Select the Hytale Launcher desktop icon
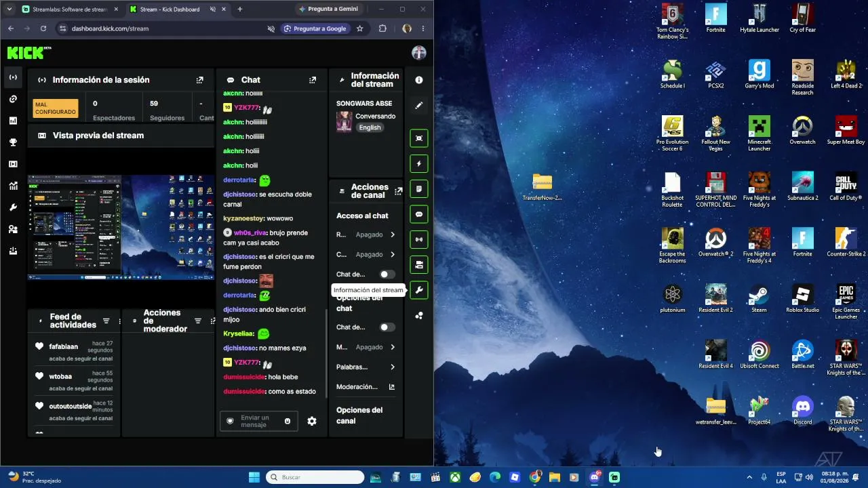The width and height of the screenshot is (868, 488). tap(759, 18)
